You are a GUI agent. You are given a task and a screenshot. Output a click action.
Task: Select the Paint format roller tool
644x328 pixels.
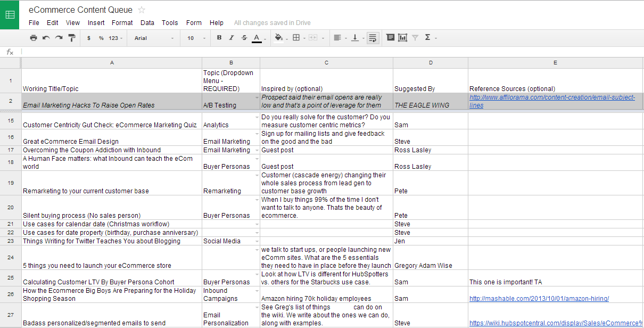point(72,38)
